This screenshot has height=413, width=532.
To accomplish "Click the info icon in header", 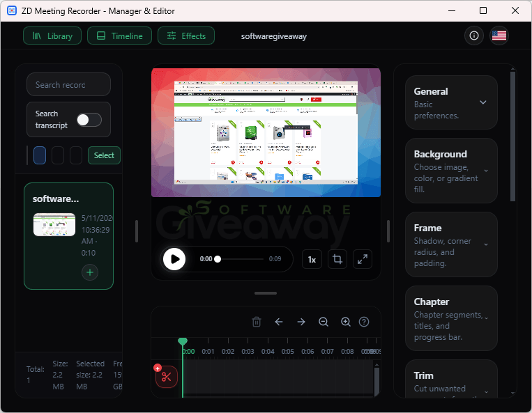I will [x=474, y=36].
